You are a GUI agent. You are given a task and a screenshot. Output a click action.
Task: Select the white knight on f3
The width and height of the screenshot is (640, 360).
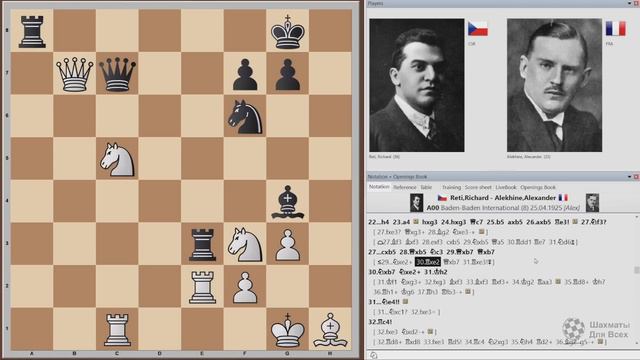[245, 244]
